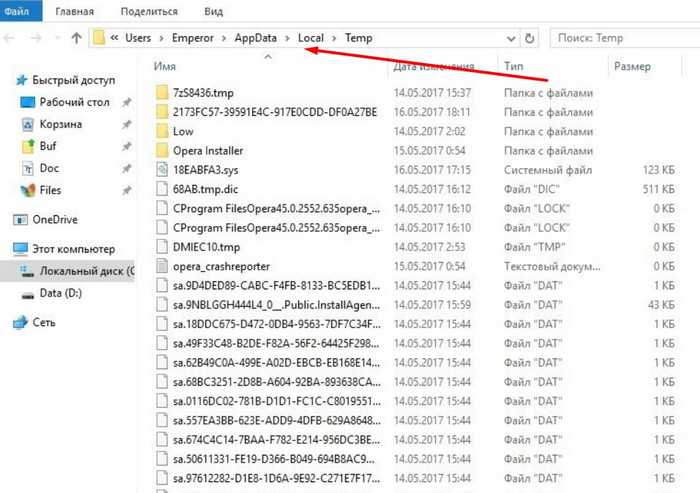
Task: Open Сеть in sidebar
Action: click(x=44, y=322)
